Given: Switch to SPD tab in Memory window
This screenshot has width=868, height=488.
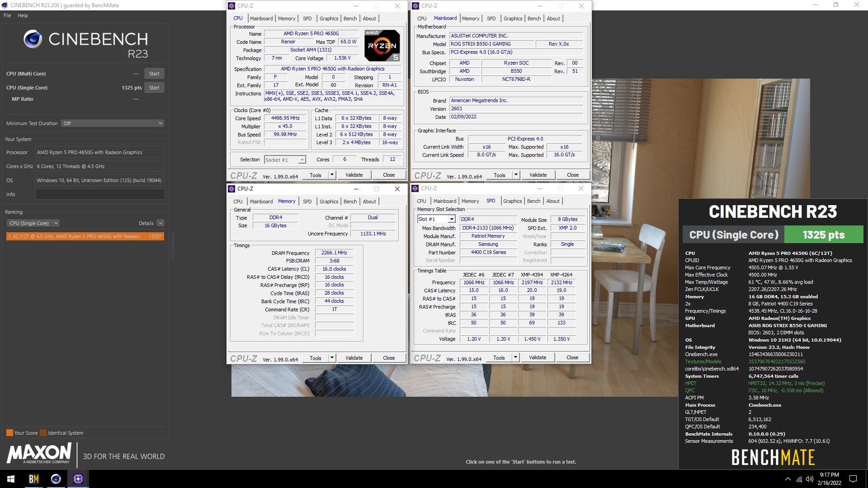Looking at the screenshot, I should [307, 202].
